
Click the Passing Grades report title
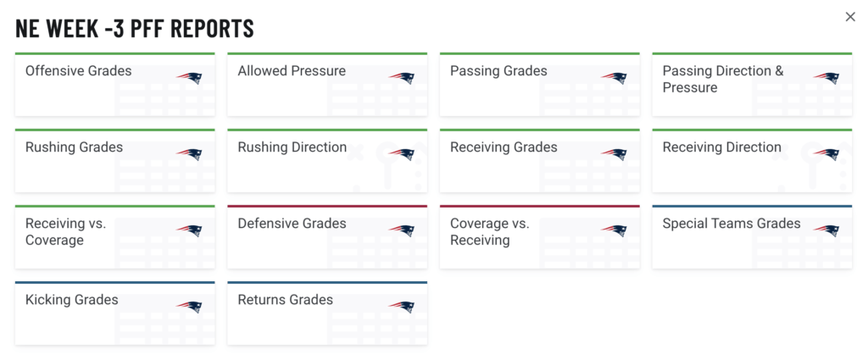click(x=498, y=71)
